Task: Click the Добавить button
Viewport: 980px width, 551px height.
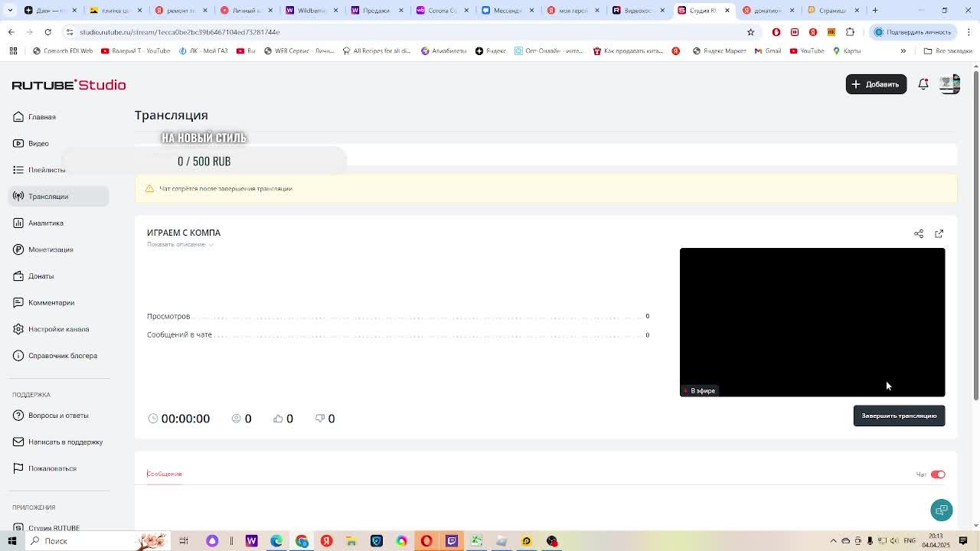Action: pyautogui.click(x=876, y=84)
